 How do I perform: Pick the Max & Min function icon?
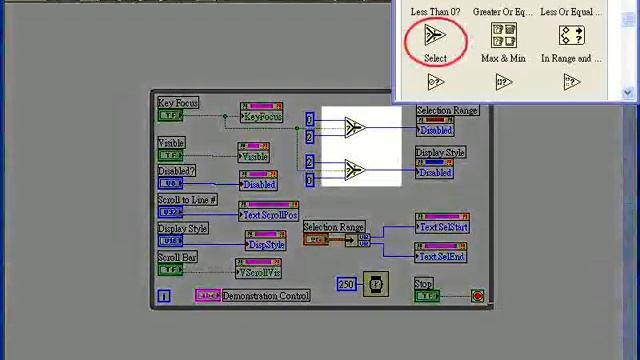(x=503, y=36)
